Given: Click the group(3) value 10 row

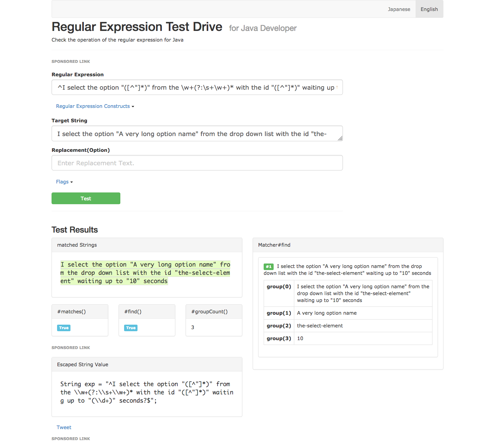Looking at the screenshot, I should [x=348, y=338].
